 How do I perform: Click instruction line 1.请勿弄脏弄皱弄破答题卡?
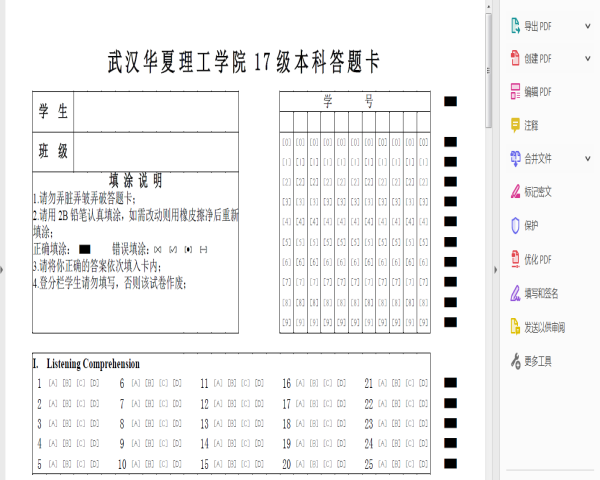[85, 198]
